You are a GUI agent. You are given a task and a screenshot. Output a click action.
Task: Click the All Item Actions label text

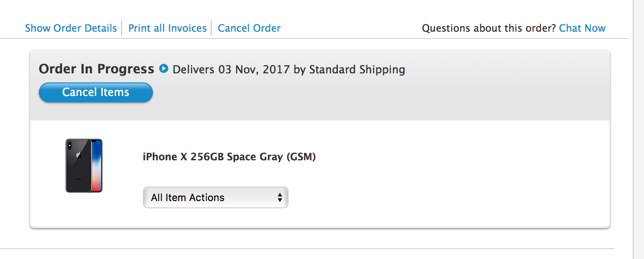click(188, 197)
